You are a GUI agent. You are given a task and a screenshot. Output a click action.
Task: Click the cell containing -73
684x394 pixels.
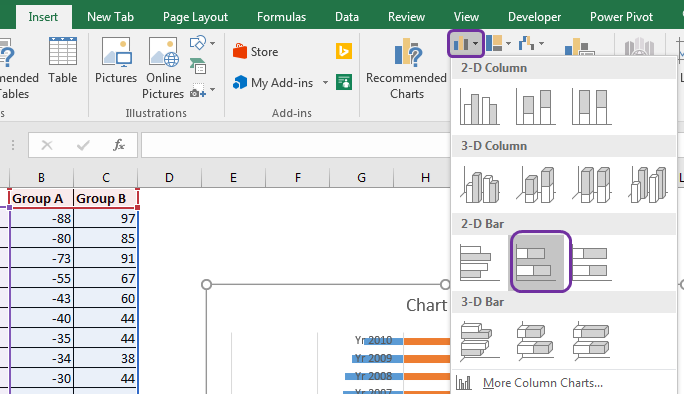point(41,258)
